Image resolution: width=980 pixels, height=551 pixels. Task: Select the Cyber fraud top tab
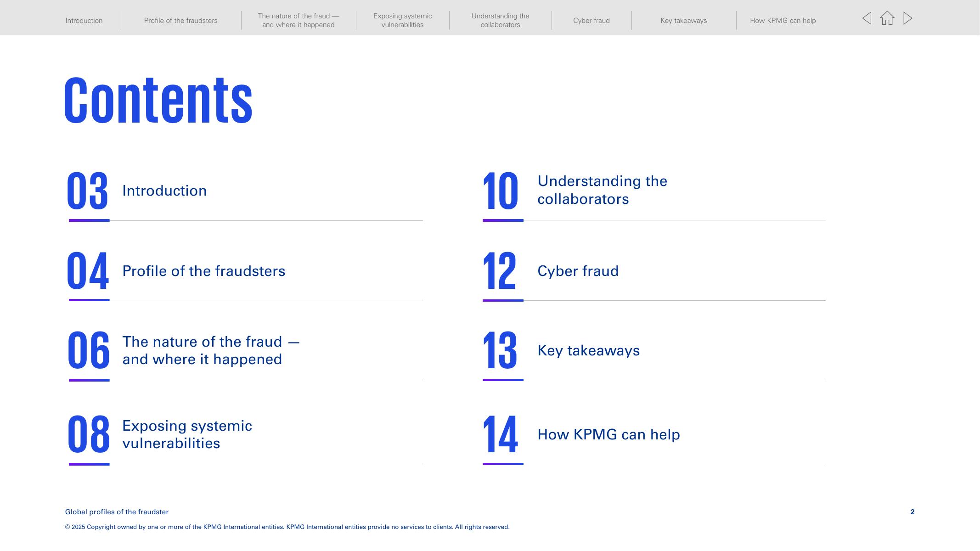point(591,21)
